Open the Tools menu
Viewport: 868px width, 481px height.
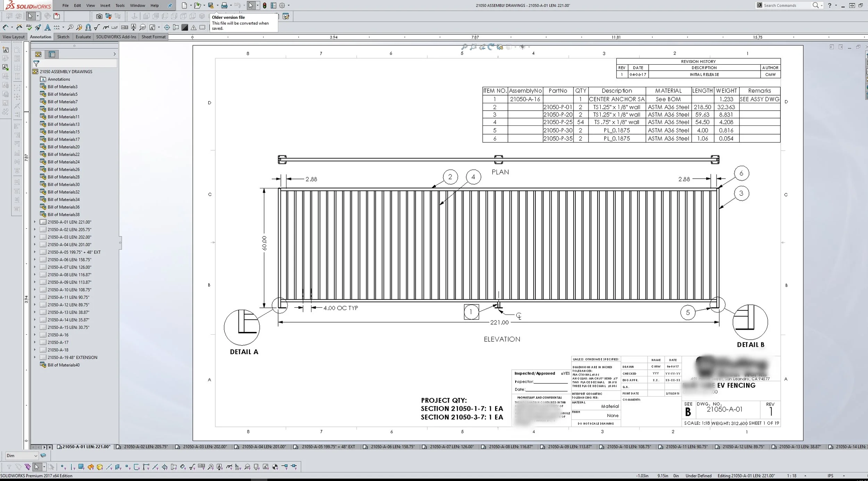tap(120, 5)
